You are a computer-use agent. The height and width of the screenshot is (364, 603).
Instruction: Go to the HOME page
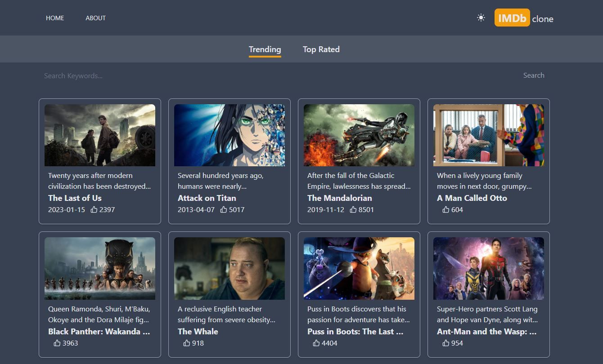coord(55,18)
